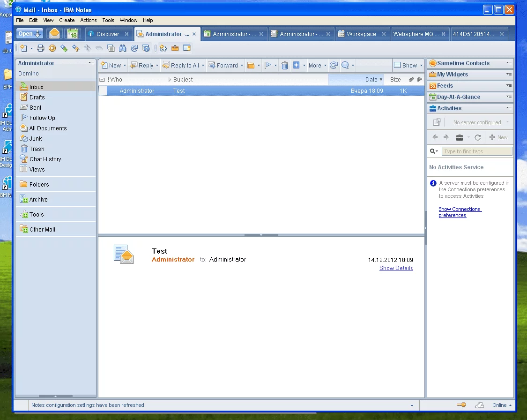Click the trash delete icon in mail toolbar
The image size is (527, 420).
coord(284,66)
